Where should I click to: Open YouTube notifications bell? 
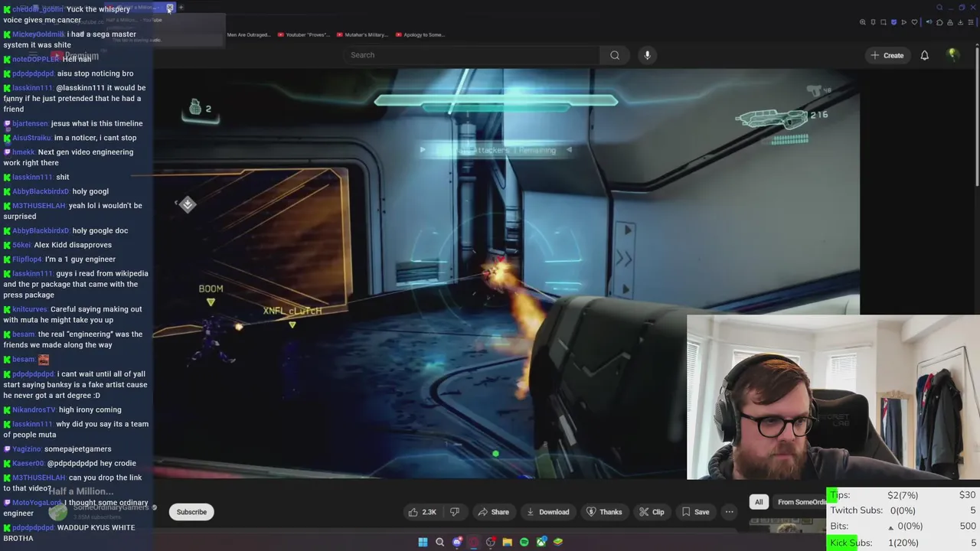924,55
